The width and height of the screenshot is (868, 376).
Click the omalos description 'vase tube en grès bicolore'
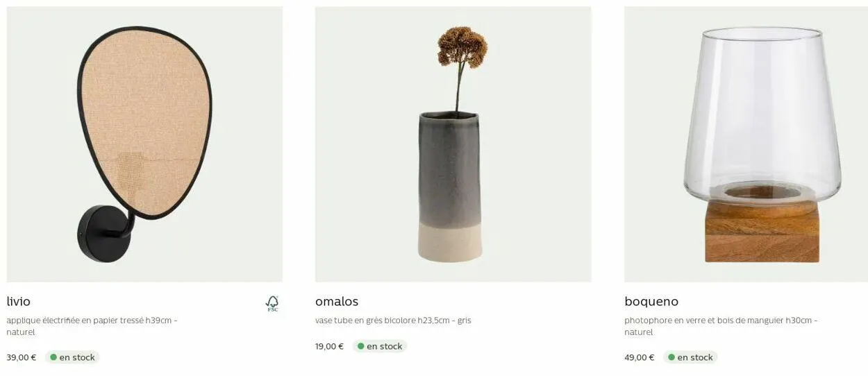pos(365,321)
